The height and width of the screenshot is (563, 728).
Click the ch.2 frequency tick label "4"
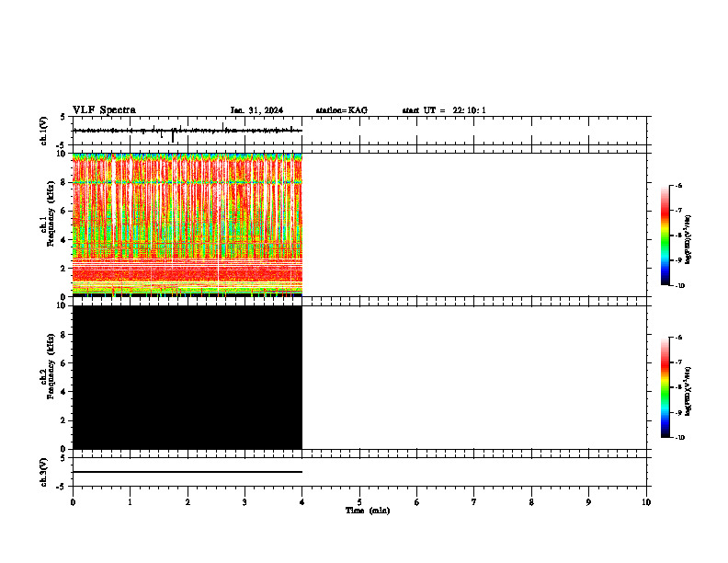[x=64, y=392]
